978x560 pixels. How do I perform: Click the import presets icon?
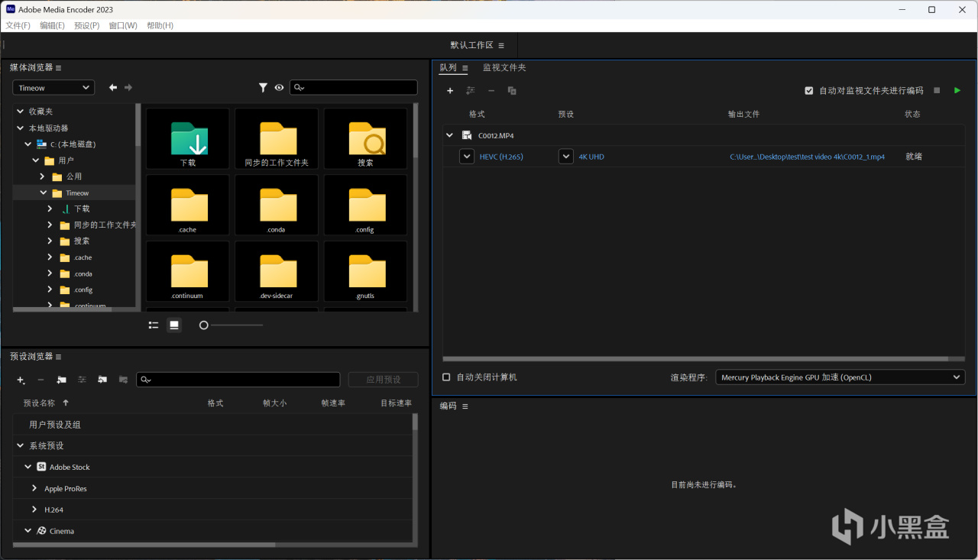pyautogui.click(x=102, y=380)
